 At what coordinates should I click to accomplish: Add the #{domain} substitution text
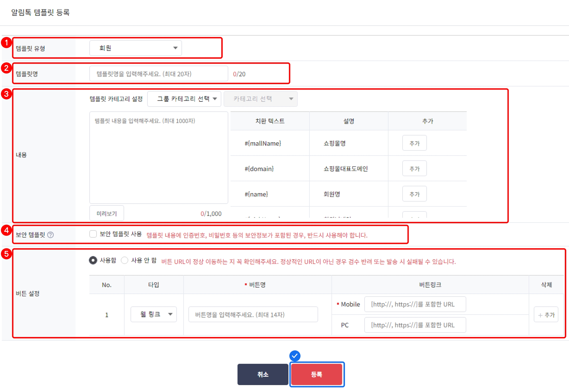coord(414,168)
